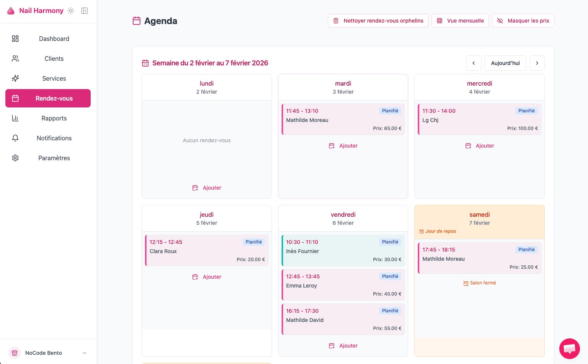Viewport: 588px width, 364px height.
Task: Select the Clients icon in the sidebar
Action: tap(15, 58)
